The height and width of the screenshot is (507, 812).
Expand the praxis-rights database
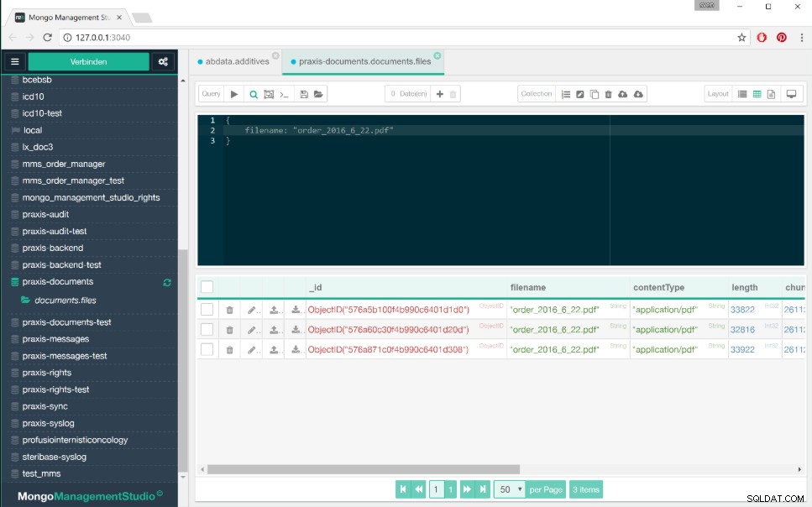click(47, 373)
